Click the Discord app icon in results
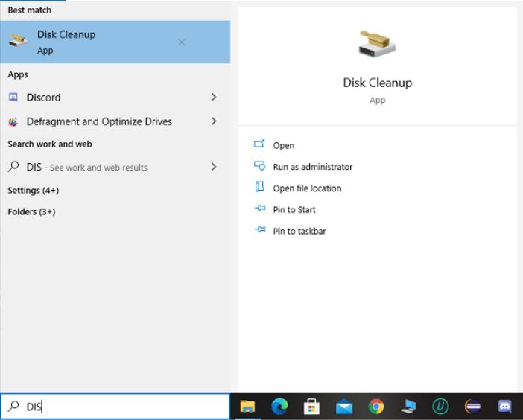523x420 pixels. click(13, 97)
